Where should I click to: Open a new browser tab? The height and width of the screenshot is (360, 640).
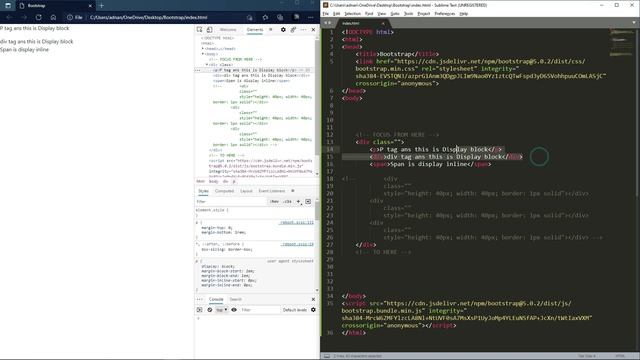click(101, 6)
